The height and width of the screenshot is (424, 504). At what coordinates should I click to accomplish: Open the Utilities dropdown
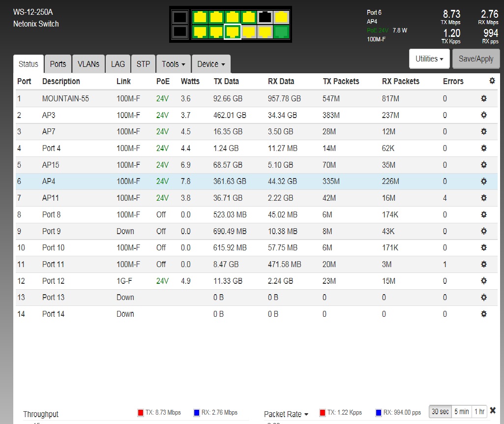[429, 59]
